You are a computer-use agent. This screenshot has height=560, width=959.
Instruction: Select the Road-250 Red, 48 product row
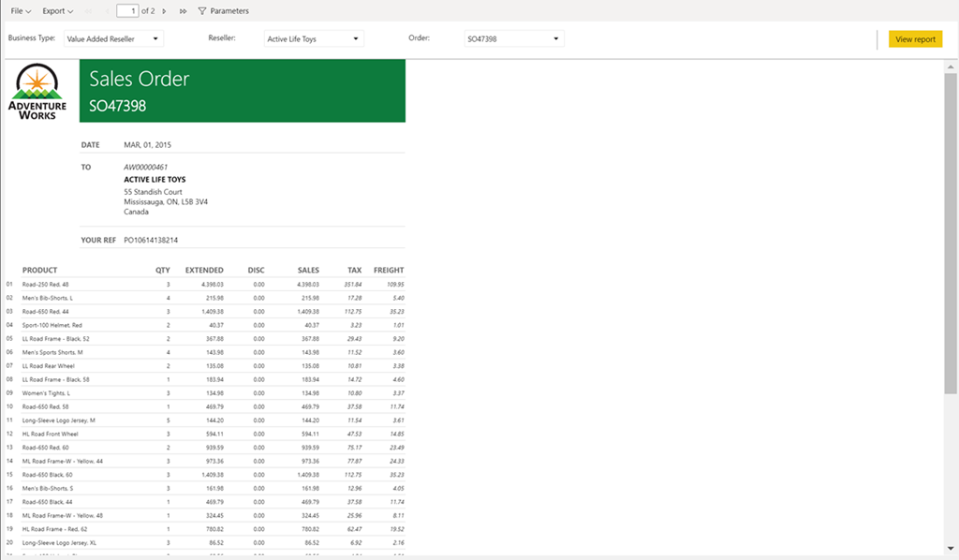[46, 284]
